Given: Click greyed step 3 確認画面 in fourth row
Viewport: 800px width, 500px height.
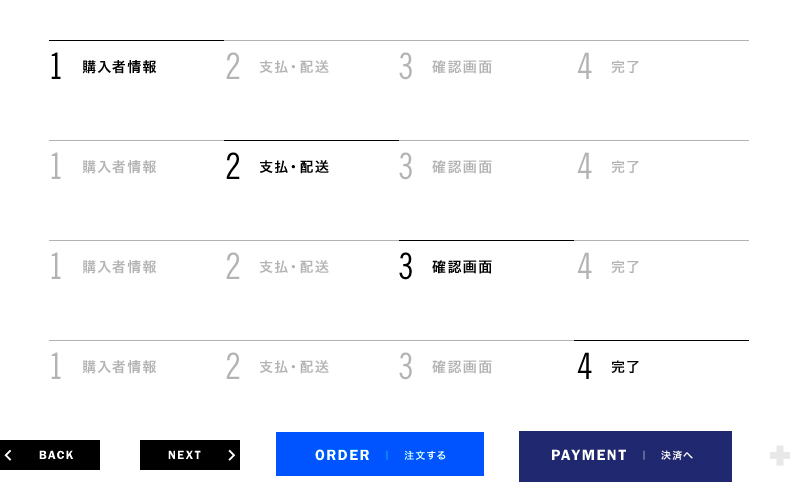Looking at the screenshot, I should pyautogui.click(x=445, y=367).
